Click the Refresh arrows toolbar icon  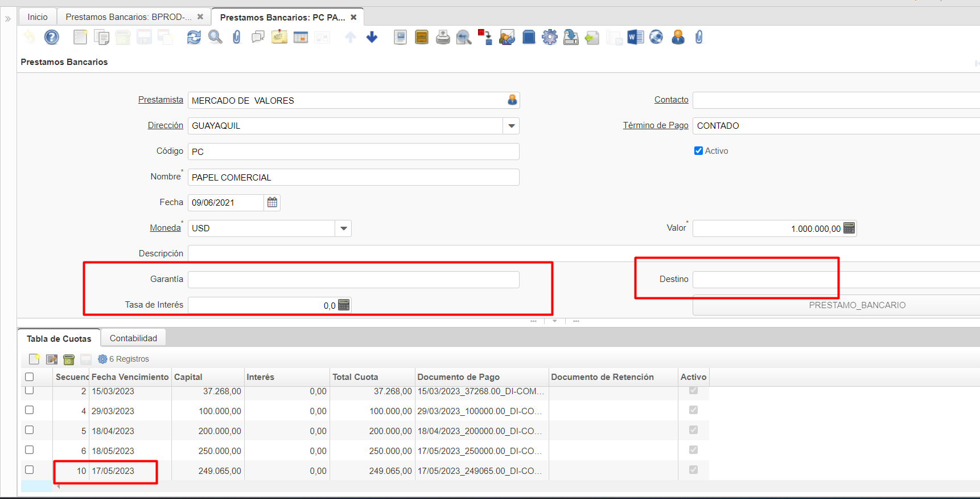[194, 38]
